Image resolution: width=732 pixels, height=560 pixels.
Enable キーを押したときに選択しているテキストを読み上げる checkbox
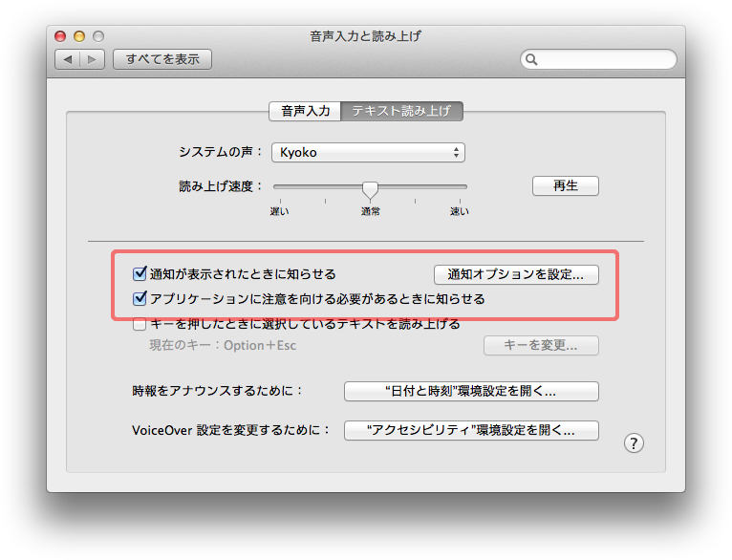[x=140, y=324]
